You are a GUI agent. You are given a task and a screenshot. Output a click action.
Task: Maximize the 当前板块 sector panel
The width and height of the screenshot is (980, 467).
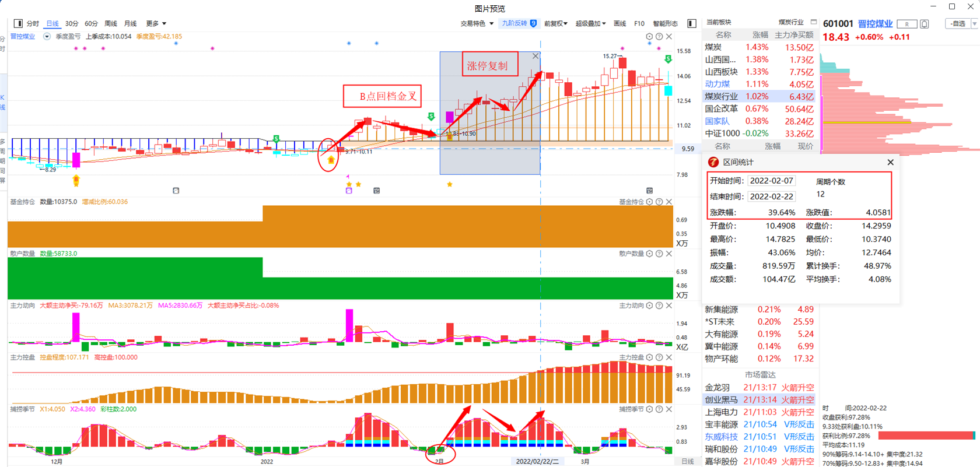click(814, 22)
